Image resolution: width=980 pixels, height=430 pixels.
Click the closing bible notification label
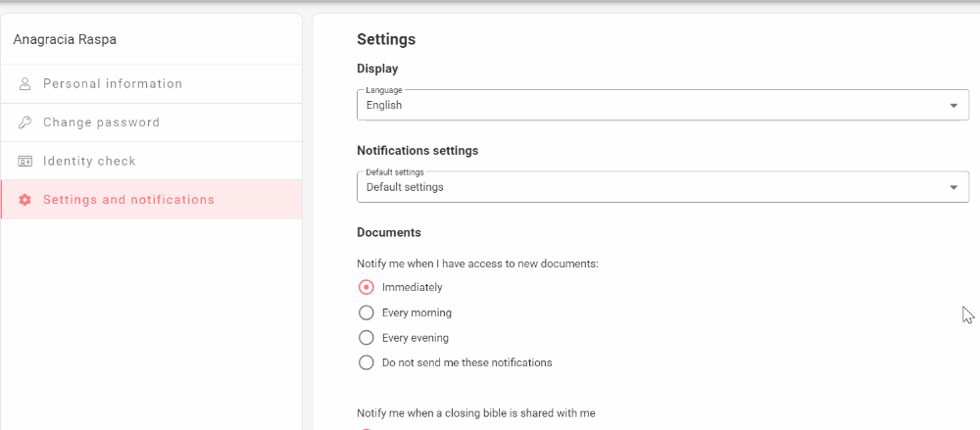475,413
